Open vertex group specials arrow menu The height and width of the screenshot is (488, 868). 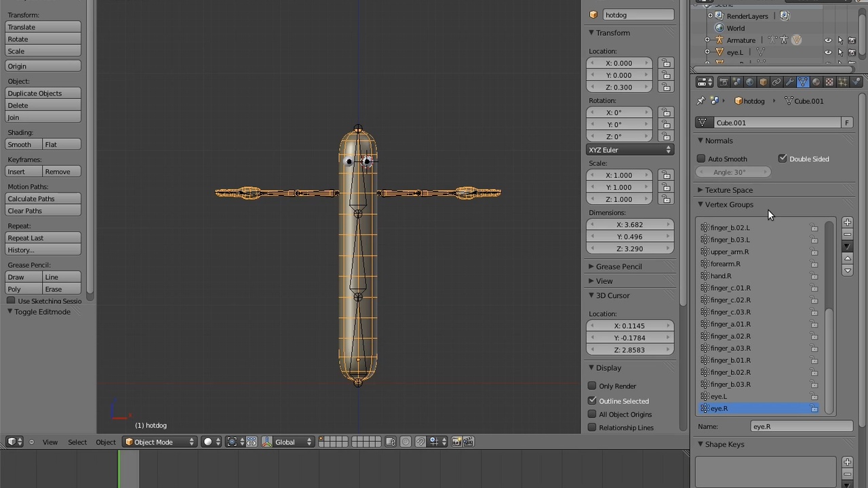[847, 246]
